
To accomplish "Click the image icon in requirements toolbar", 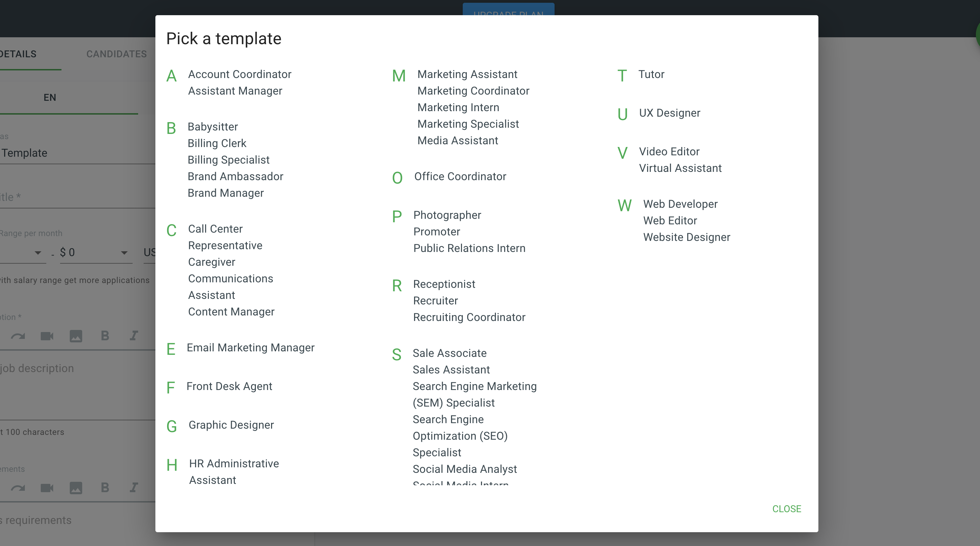I will pyautogui.click(x=76, y=488).
